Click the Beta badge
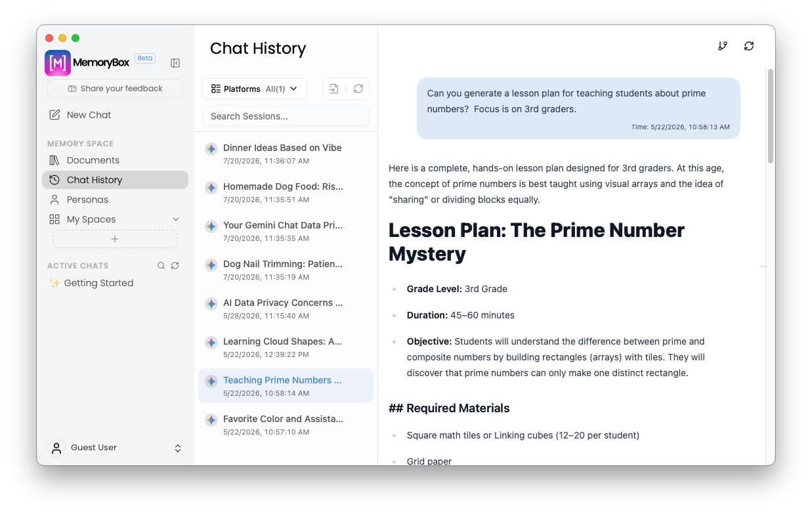The height and width of the screenshot is (514, 812). [x=145, y=58]
